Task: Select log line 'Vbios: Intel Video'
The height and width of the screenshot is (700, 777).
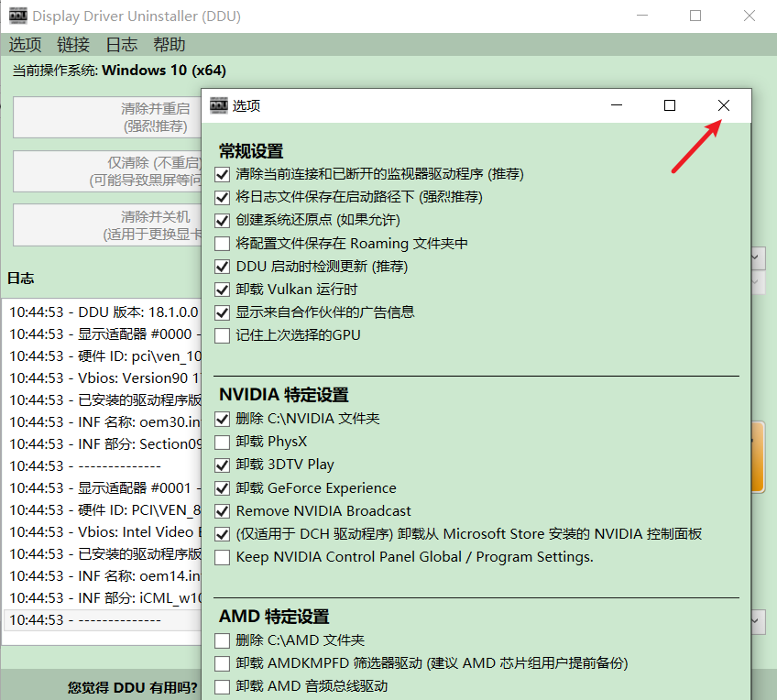Action: (103, 532)
